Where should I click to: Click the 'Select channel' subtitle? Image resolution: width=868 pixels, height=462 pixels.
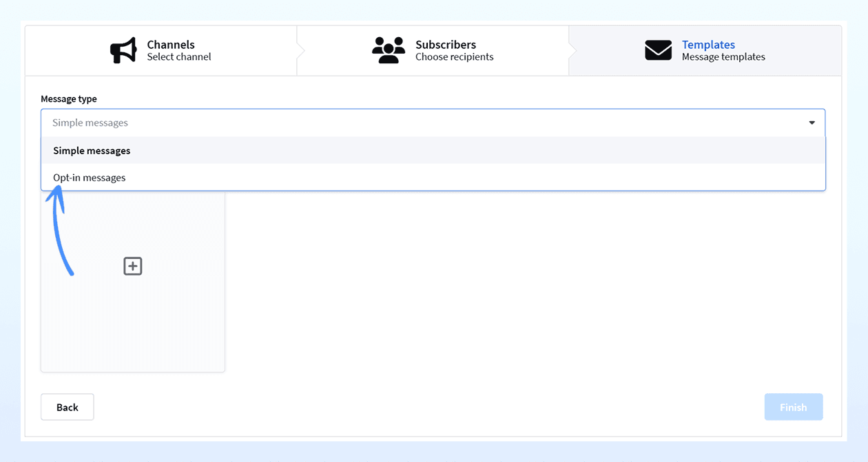click(x=179, y=57)
